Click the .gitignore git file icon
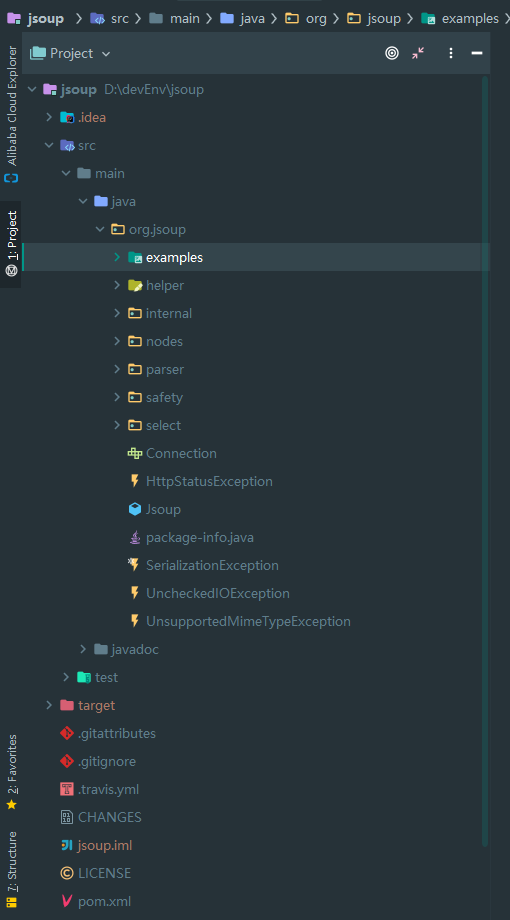The width and height of the screenshot is (510, 920). tap(67, 761)
